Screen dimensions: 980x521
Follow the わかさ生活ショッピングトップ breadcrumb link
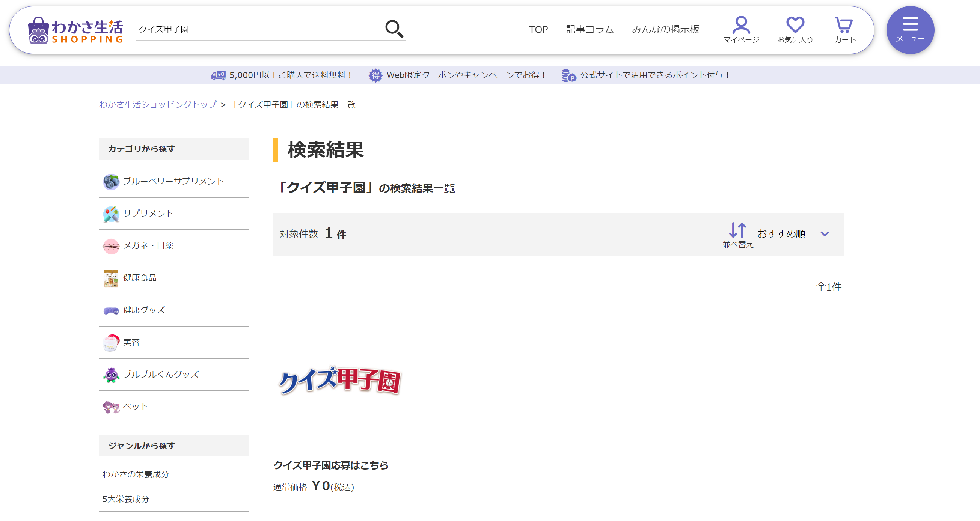click(158, 105)
